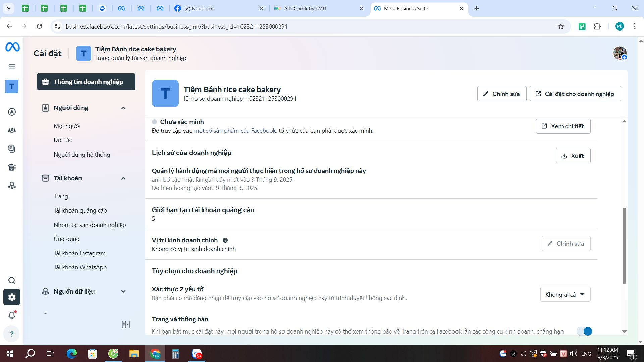The image size is (644, 362).
Task: View site information icon in address bar
Action: coord(57,26)
